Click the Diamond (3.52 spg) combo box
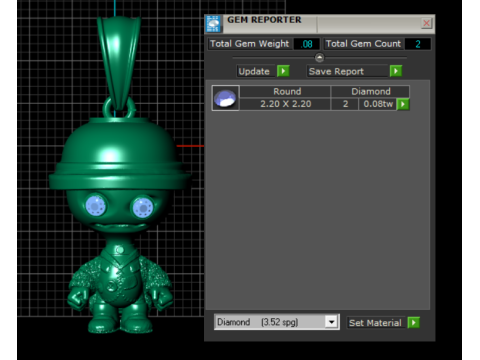The width and height of the screenshot is (480, 360). [x=277, y=322]
